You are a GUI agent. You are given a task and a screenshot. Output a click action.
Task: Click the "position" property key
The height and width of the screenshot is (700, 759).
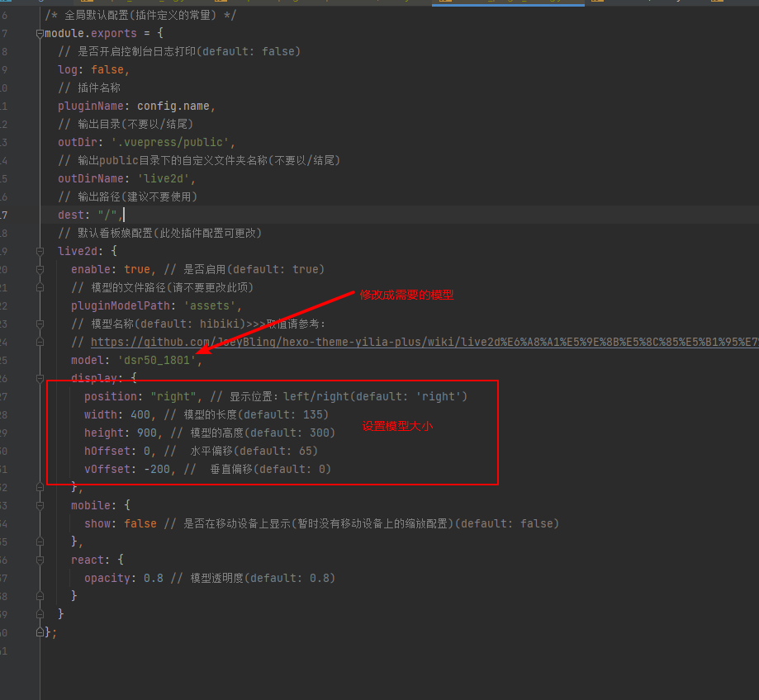click(111, 397)
